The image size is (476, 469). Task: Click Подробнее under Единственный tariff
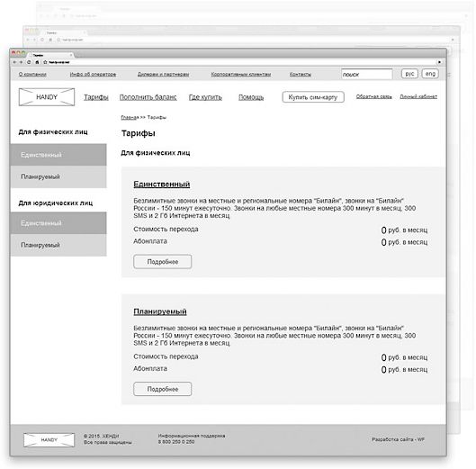(162, 262)
